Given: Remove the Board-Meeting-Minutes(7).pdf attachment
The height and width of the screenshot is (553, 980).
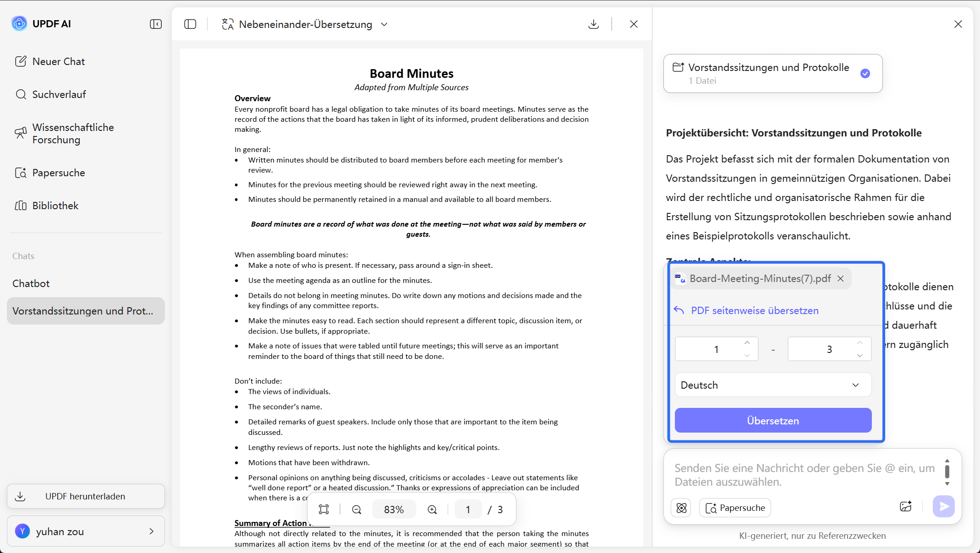Looking at the screenshot, I should 841,278.
